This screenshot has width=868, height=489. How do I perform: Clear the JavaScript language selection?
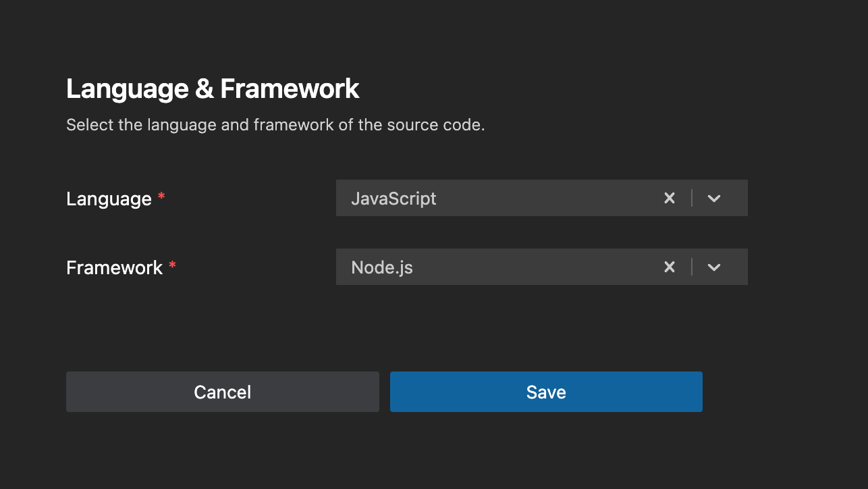point(669,198)
